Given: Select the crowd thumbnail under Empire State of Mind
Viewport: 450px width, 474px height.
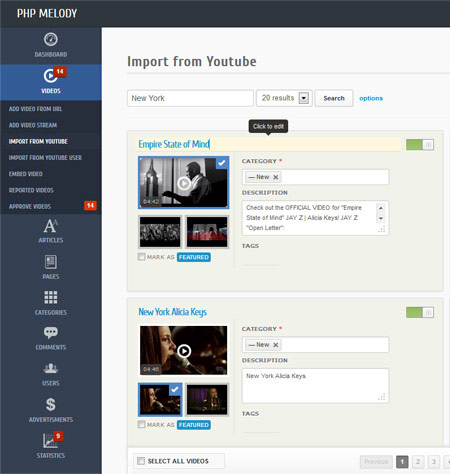Looking at the screenshot, I should point(160,232).
